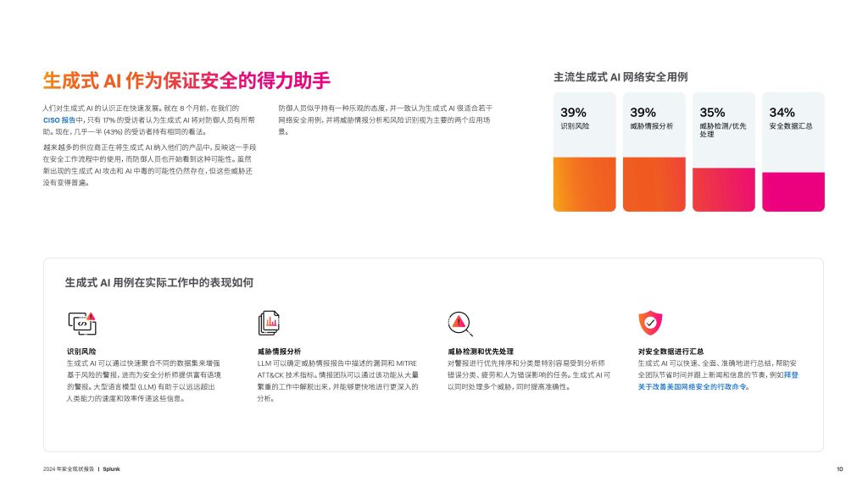Click paragraph starting 防御人员似乎持有
Image resolution: width=868 pixels, height=488 pixels.
[x=386, y=120]
